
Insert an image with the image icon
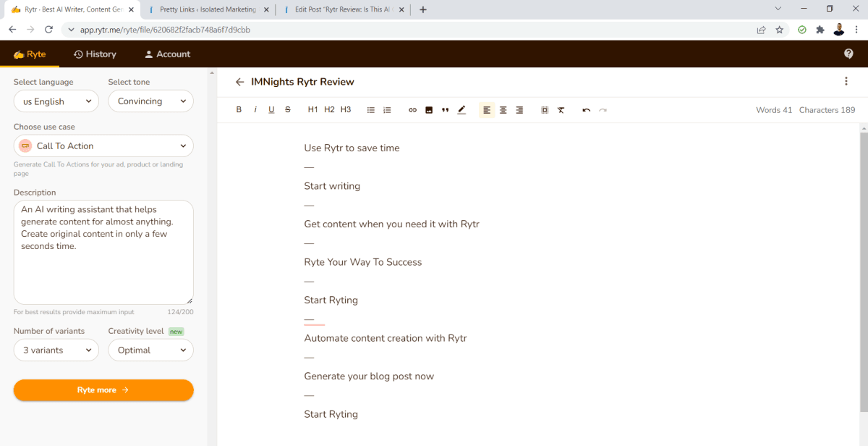coord(429,110)
